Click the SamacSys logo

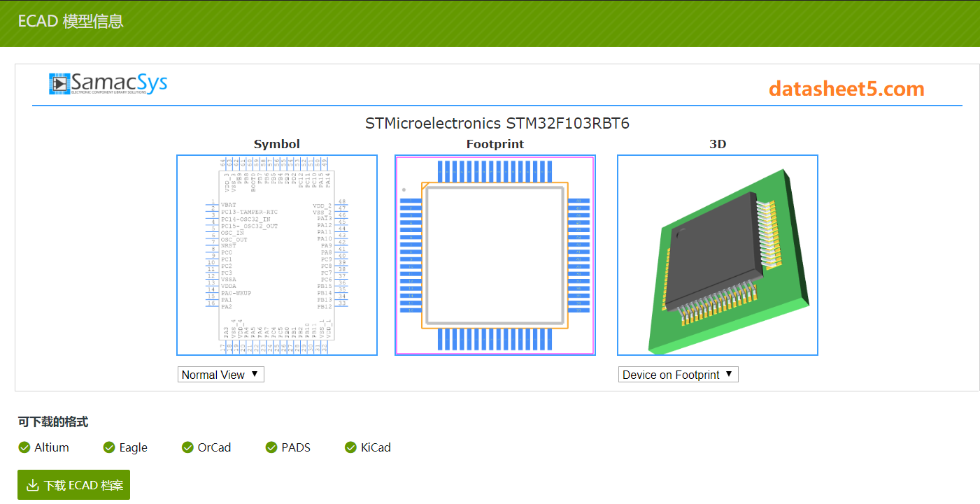click(x=108, y=84)
